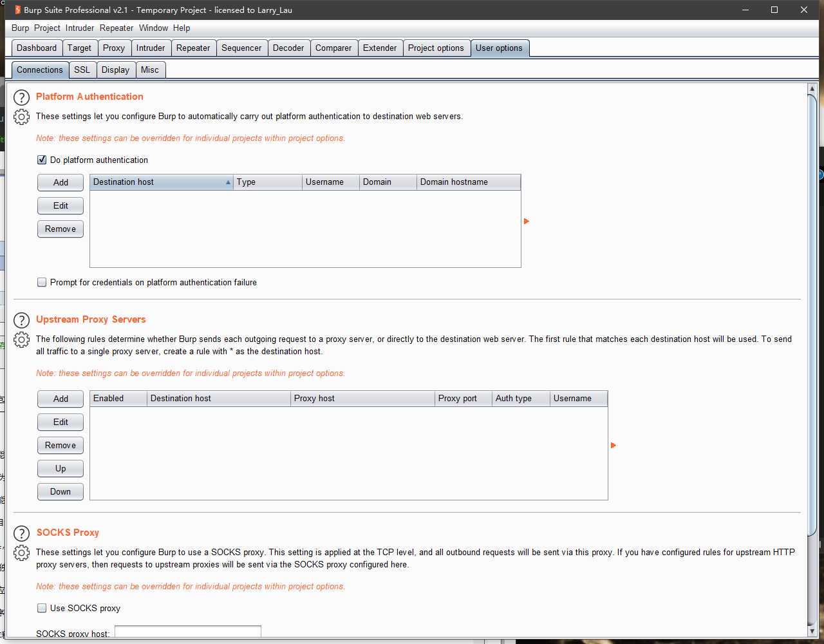This screenshot has width=824, height=644.
Task: Switch to the Decoder tab
Action: click(x=288, y=48)
